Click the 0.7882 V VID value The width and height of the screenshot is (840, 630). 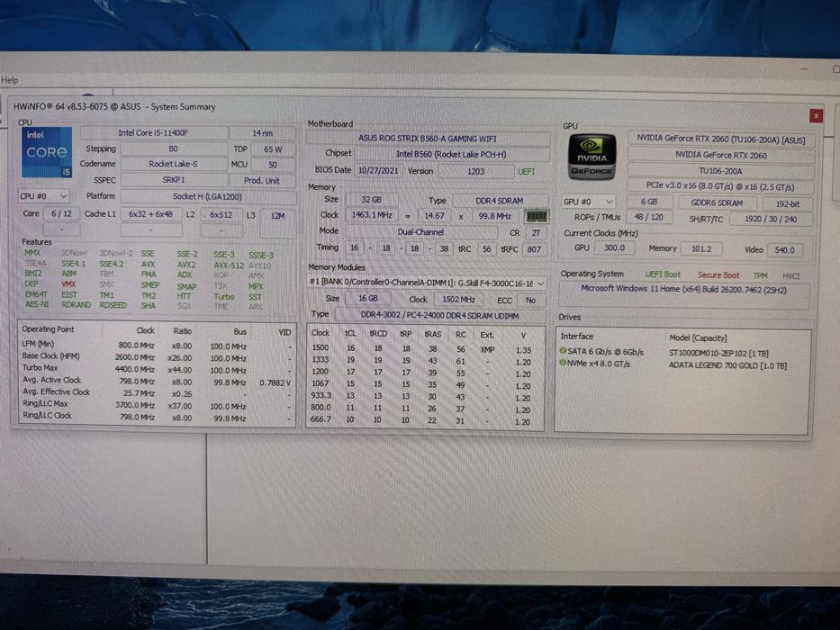click(x=275, y=382)
